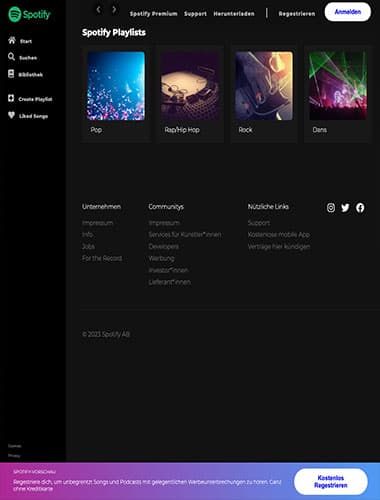Screen dimensions: 380x500
Task: Go forward with the right arrow
Action: click(114, 10)
